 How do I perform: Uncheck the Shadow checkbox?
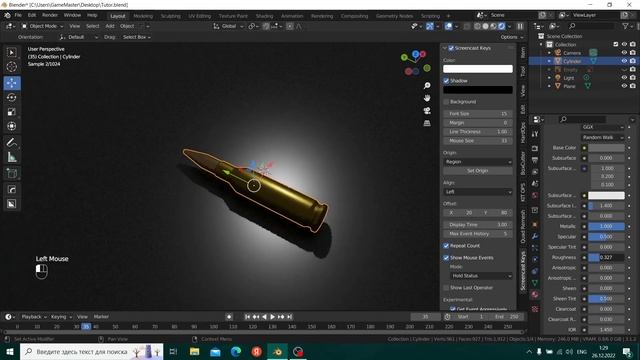(x=446, y=81)
